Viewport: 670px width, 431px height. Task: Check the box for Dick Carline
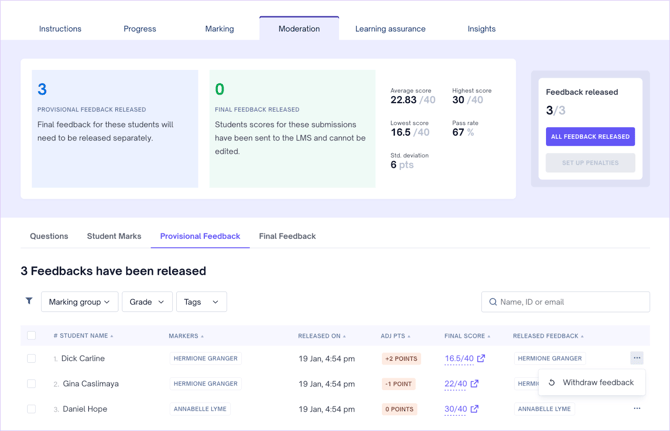tap(31, 358)
